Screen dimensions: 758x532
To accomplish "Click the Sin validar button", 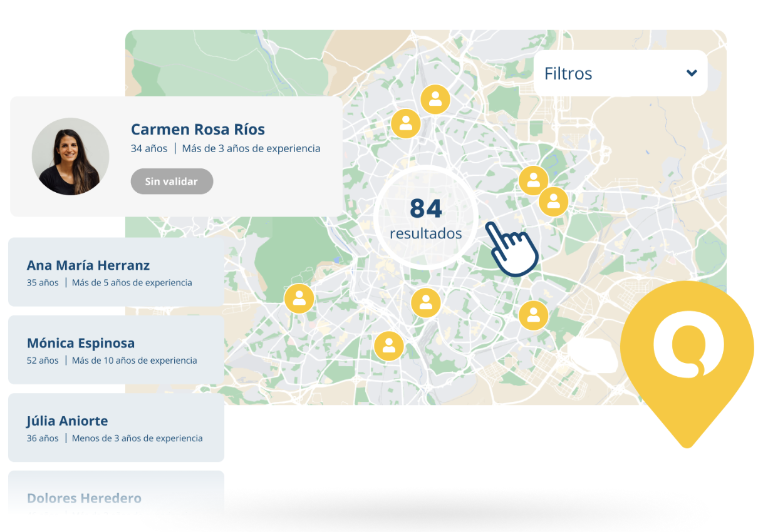I will 172,182.
